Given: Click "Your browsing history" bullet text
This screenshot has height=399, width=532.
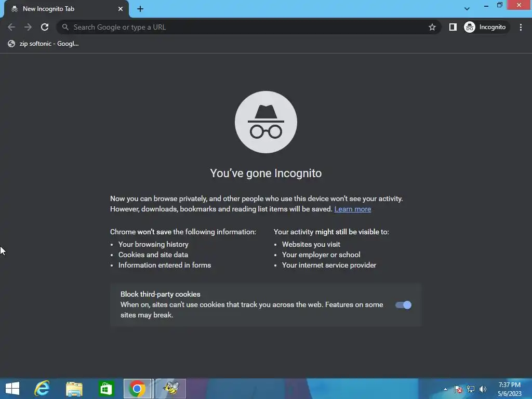Looking at the screenshot, I should 153,244.
